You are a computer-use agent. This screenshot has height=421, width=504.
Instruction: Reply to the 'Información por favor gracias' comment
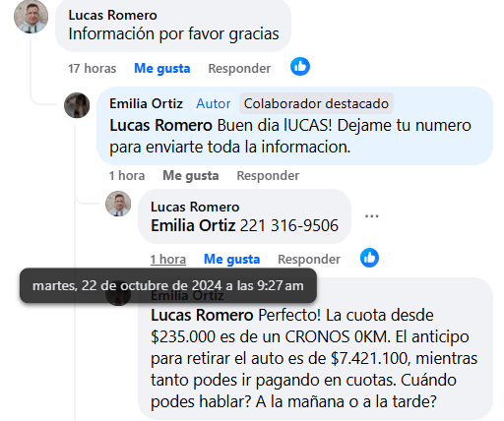pyautogui.click(x=239, y=69)
